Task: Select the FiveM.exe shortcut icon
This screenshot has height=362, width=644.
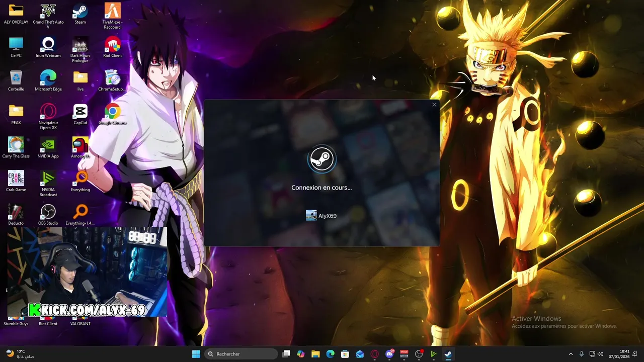Action: click(x=112, y=16)
